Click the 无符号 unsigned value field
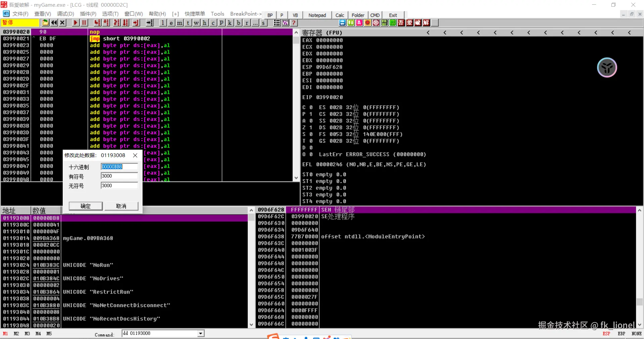 coord(119,186)
